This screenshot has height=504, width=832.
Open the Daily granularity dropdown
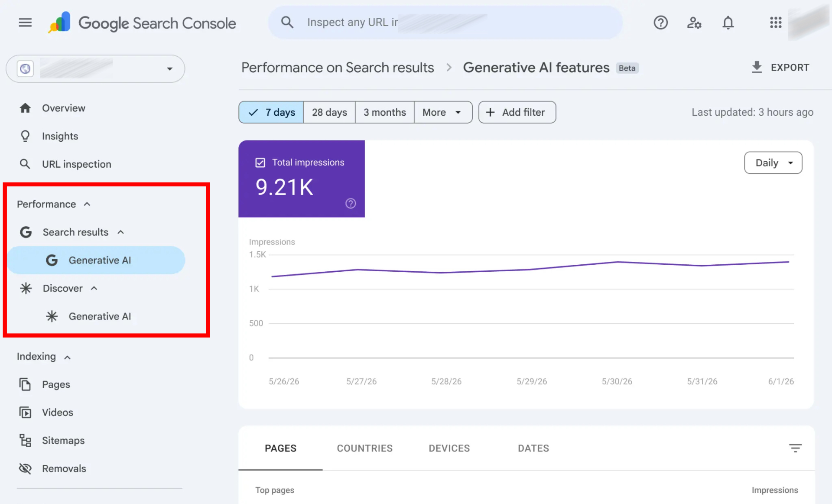(773, 163)
